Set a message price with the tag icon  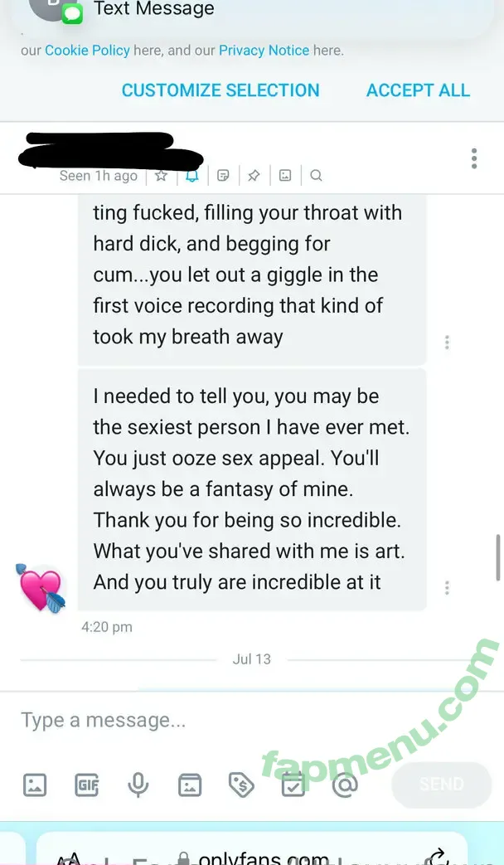[241, 785]
